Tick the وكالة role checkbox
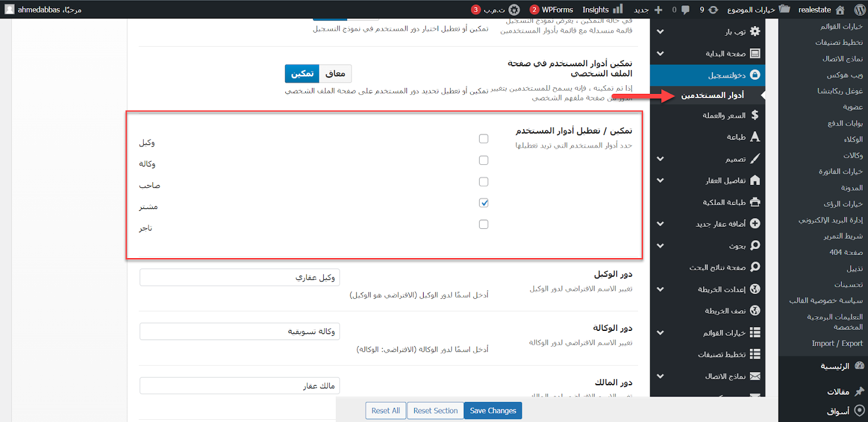The height and width of the screenshot is (422, 868). click(484, 160)
